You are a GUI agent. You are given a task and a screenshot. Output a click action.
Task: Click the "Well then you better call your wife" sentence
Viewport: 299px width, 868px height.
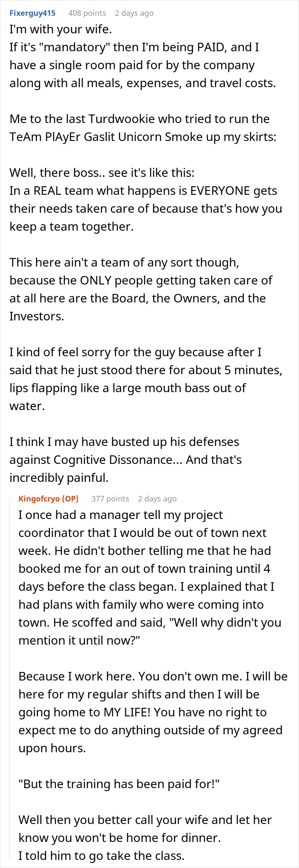[x=145, y=829]
